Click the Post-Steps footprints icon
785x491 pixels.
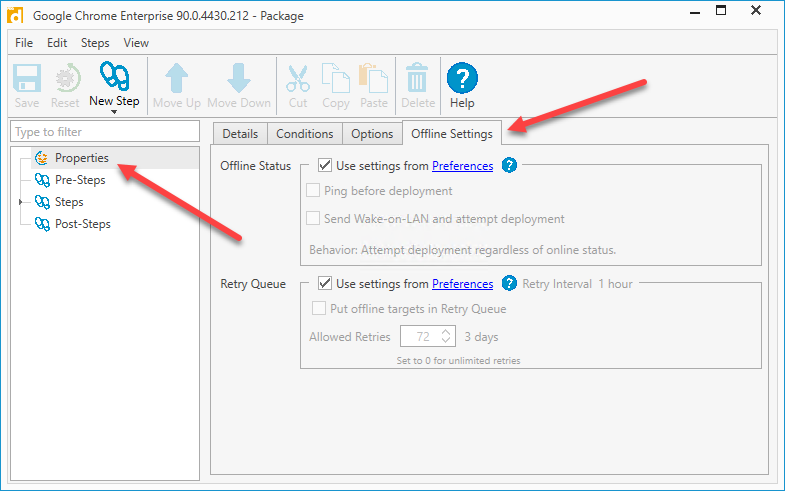coord(42,224)
